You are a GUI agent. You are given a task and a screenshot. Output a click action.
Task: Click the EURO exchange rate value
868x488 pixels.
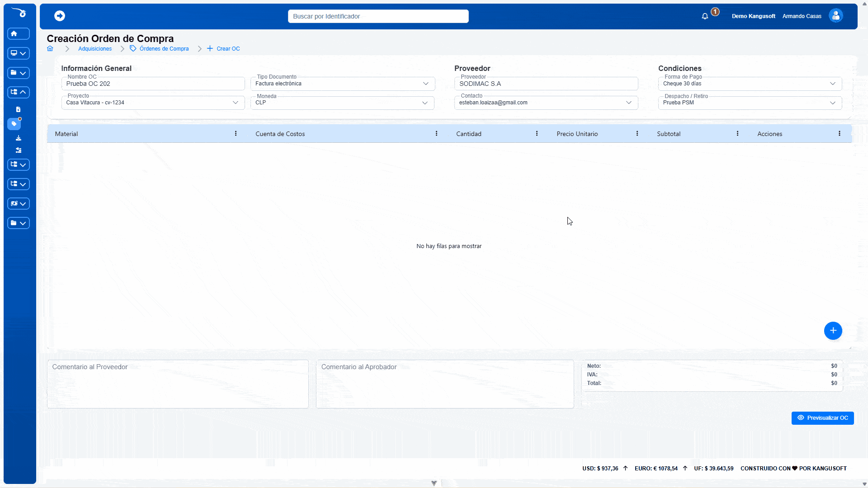pos(656,469)
